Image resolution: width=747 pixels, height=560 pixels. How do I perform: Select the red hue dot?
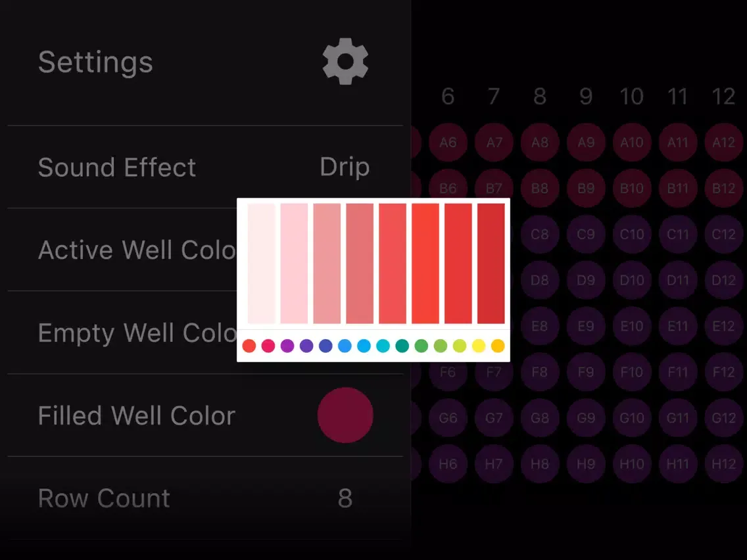249,346
